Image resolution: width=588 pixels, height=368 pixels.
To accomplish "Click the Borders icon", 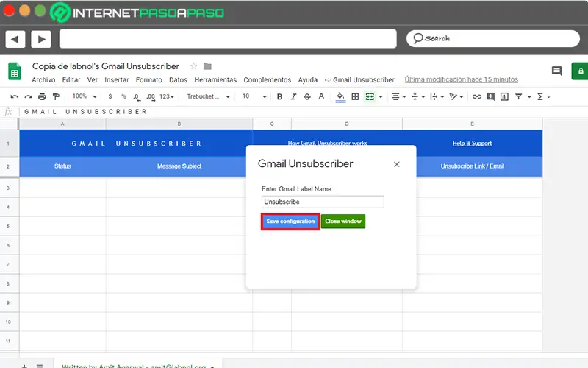I will pyautogui.click(x=355, y=97).
